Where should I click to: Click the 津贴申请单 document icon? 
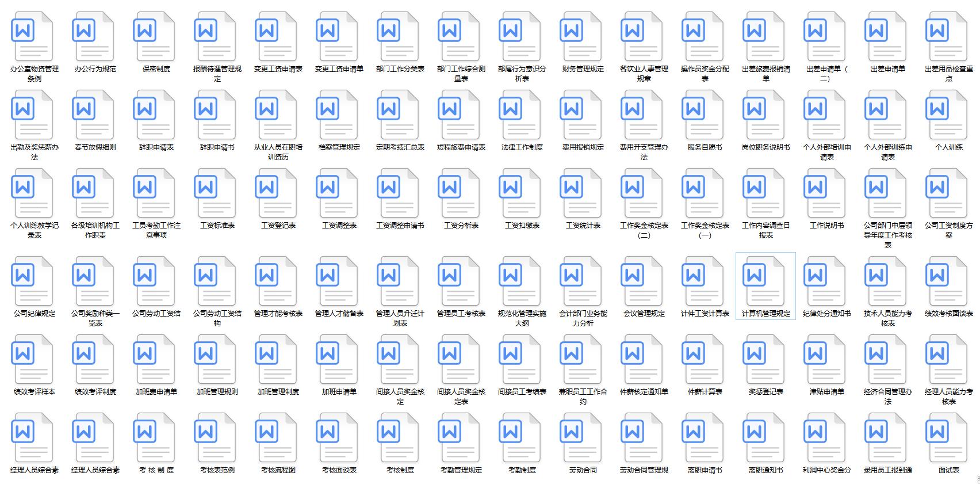coord(825,359)
